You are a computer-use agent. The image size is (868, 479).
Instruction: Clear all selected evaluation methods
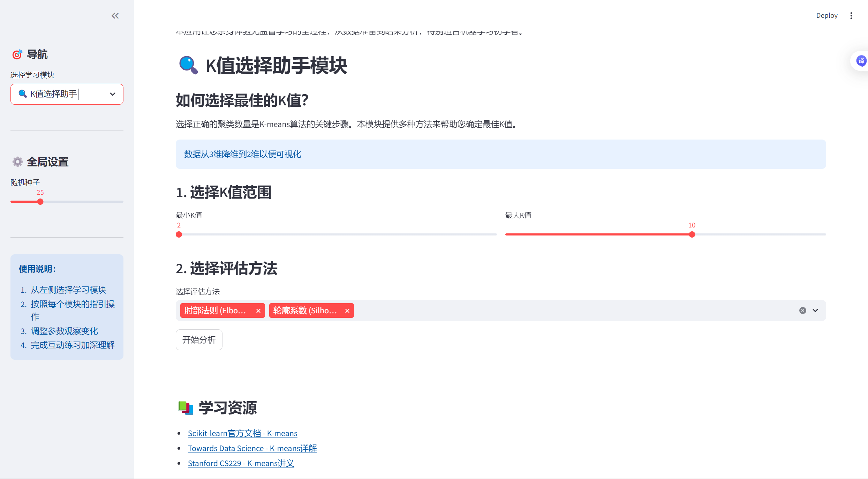coord(802,310)
